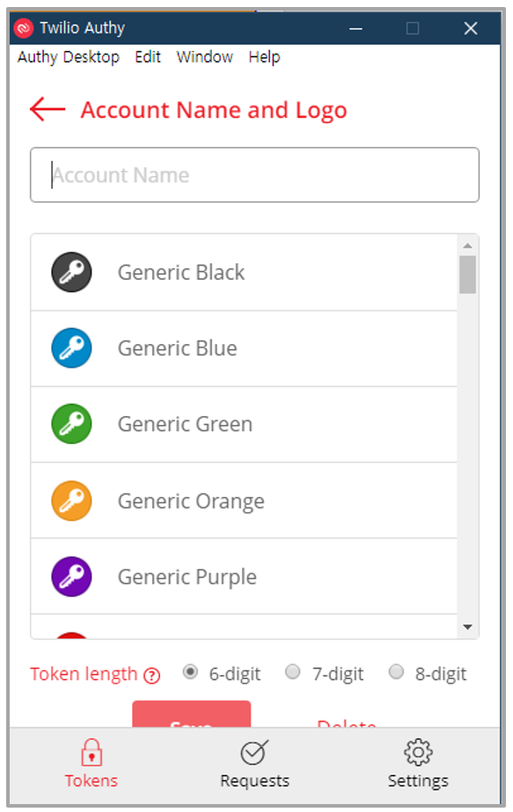513x812 pixels.
Task: Select the 7-digit token length option
Action: 293,671
